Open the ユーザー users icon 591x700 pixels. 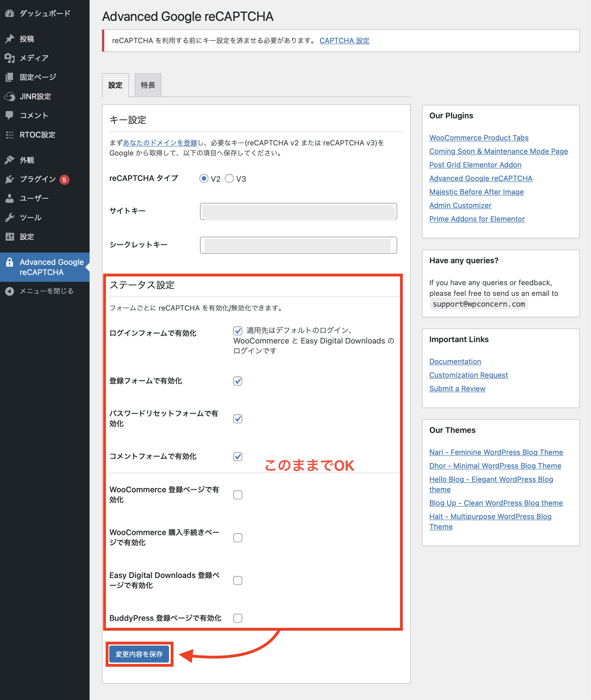pyautogui.click(x=10, y=198)
